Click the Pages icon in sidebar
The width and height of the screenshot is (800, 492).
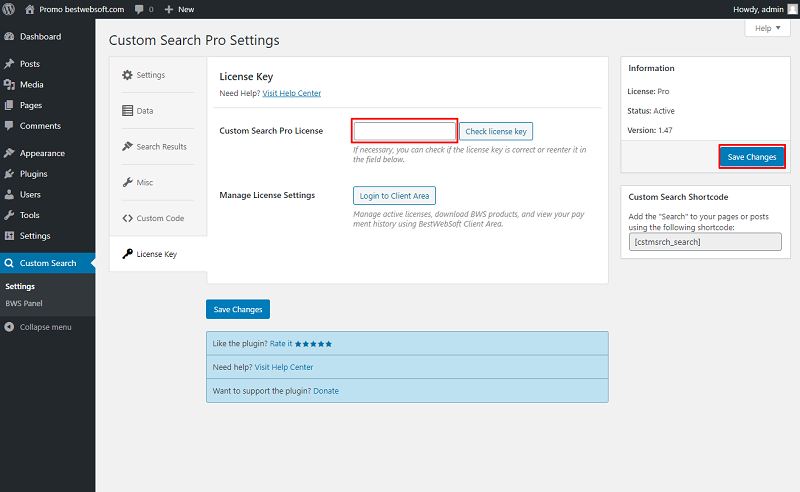tap(9, 105)
